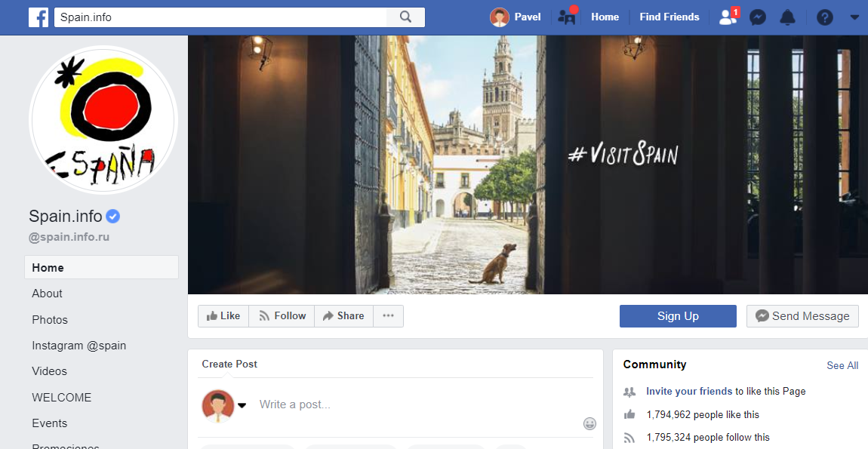Open the Messenger icon in top bar
The image size is (868, 449).
758,17
